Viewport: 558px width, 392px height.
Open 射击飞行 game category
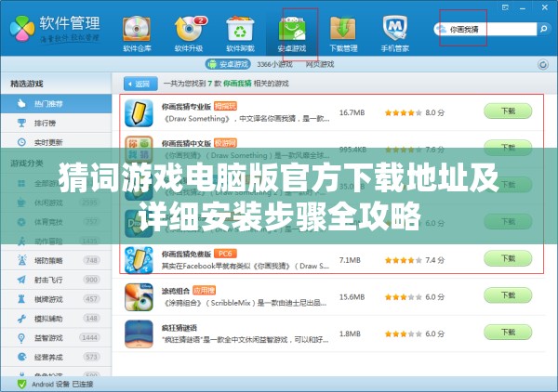click(x=56, y=280)
